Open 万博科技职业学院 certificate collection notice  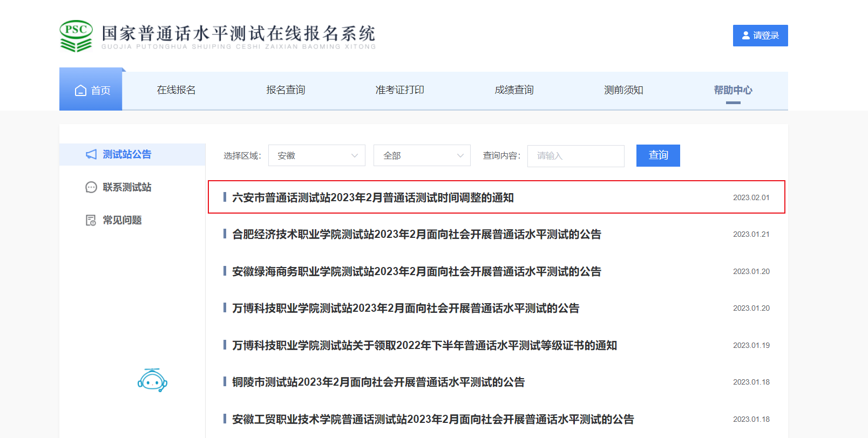tap(424, 345)
